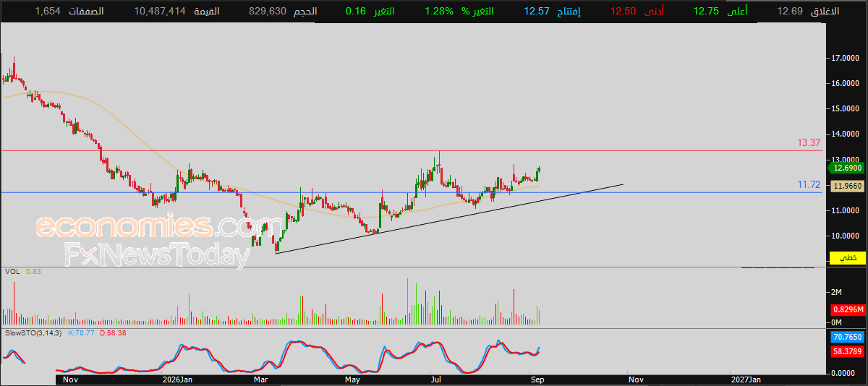Select the green 12.6900 current price tag

(x=846, y=168)
